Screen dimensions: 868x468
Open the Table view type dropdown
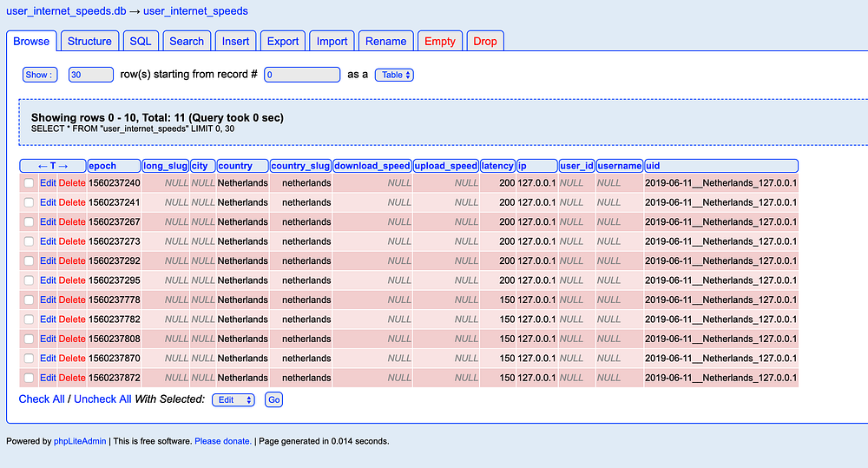394,75
